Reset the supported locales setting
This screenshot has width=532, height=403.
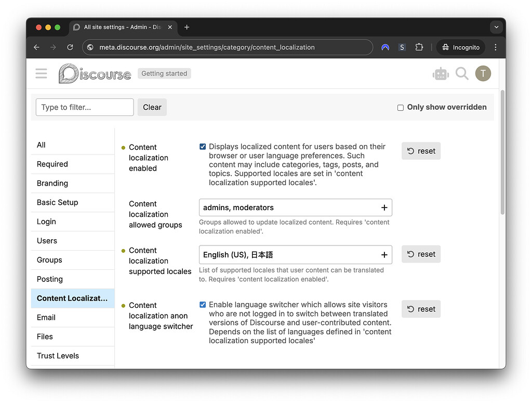[421, 254]
